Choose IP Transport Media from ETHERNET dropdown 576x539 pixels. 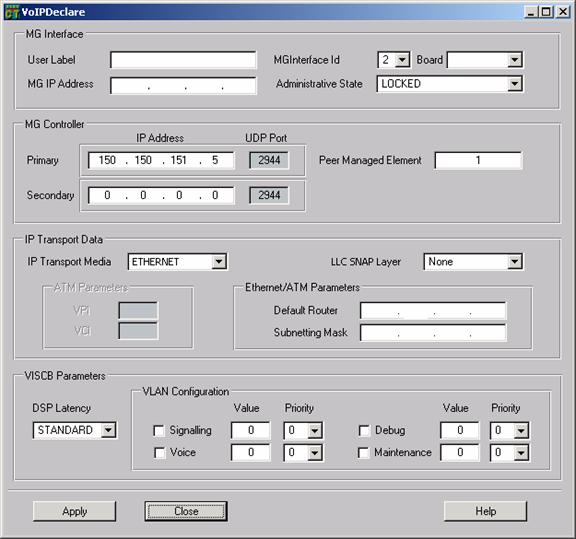pos(178,262)
